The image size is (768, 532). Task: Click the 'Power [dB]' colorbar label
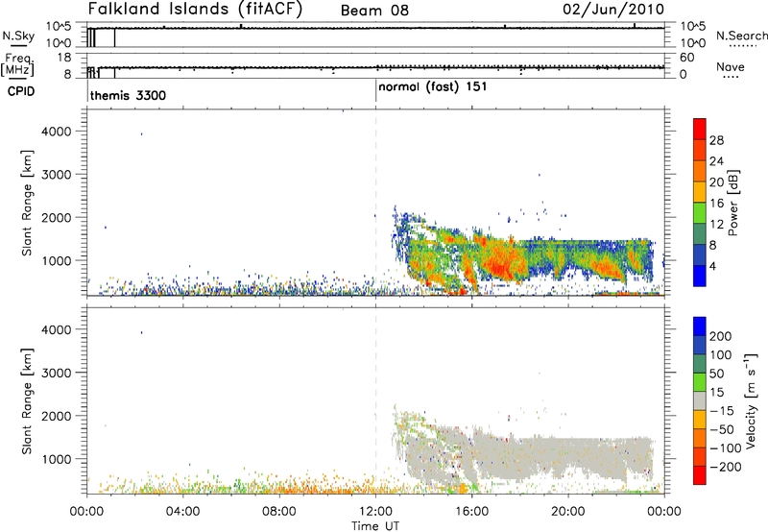point(732,203)
